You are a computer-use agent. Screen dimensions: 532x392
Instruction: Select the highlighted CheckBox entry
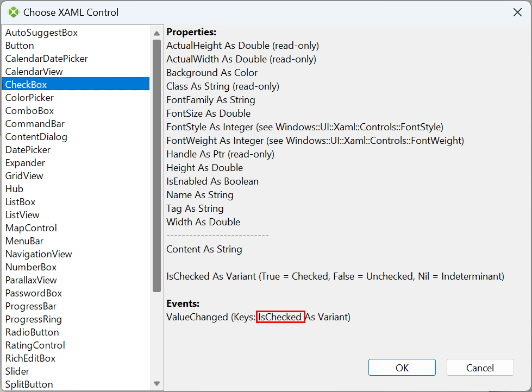click(x=76, y=85)
